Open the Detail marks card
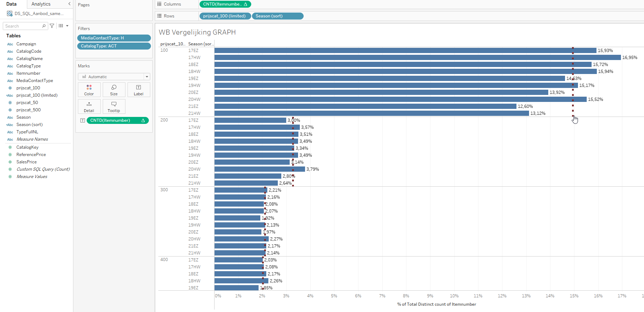This screenshot has width=644, height=312. point(89,106)
